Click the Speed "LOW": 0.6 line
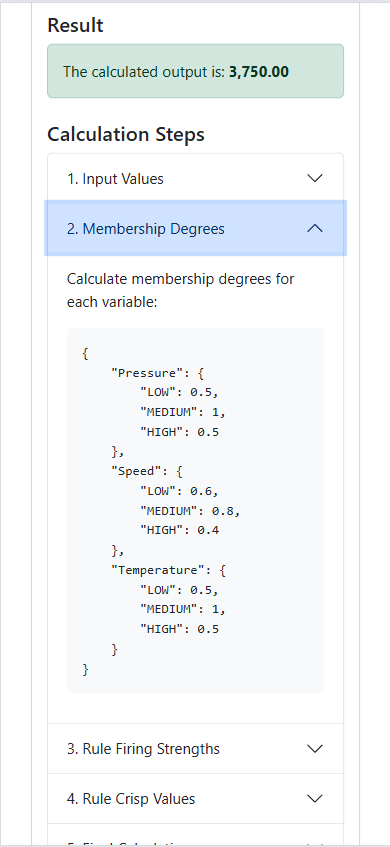 179,490
